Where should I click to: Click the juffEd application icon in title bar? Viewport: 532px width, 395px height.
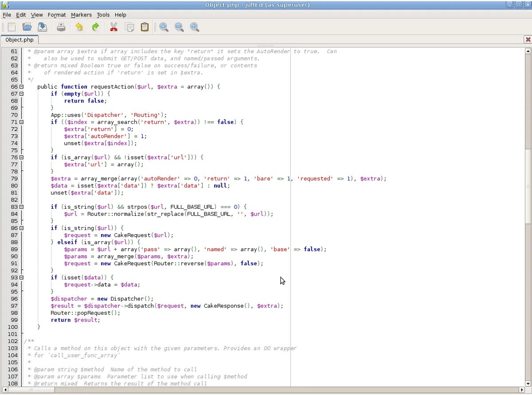click(x=5, y=5)
